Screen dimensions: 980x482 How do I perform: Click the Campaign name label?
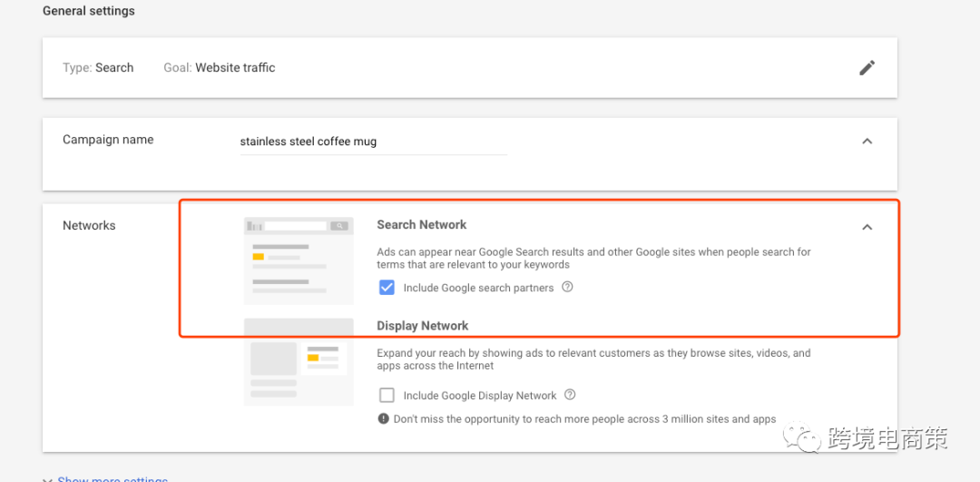(x=108, y=140)
